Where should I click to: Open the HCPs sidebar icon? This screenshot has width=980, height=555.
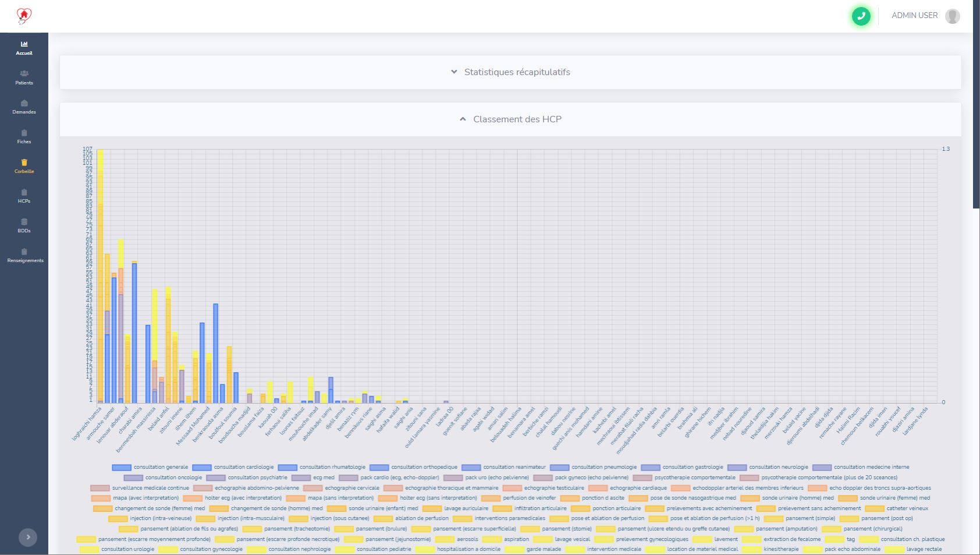pyautogui.click(x=24, y=193)
